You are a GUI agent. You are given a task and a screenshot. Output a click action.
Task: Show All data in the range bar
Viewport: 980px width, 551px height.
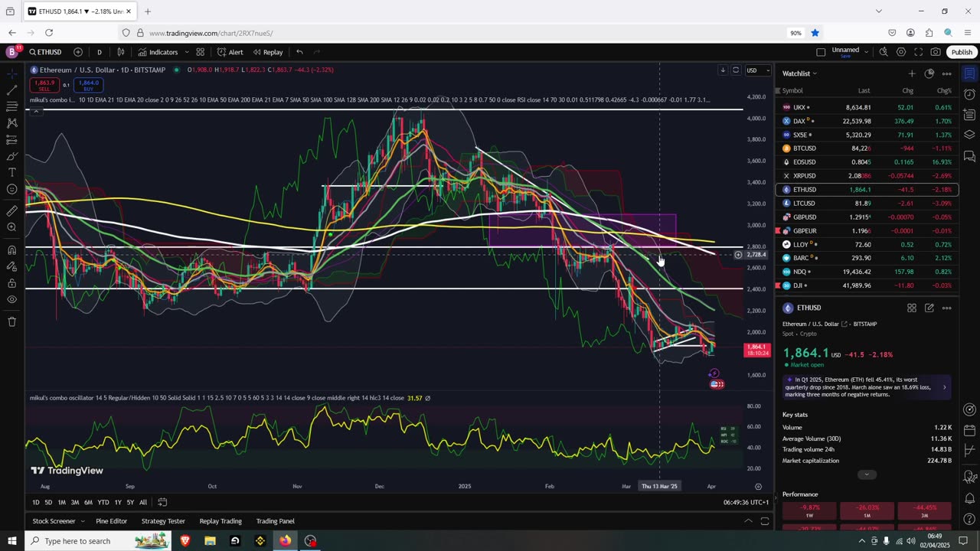(143, 502)
